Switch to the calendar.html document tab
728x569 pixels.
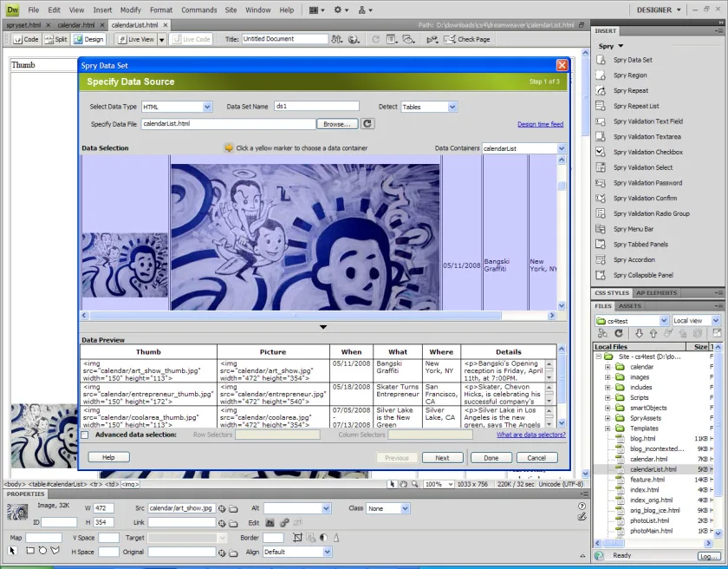click(75, 25)
